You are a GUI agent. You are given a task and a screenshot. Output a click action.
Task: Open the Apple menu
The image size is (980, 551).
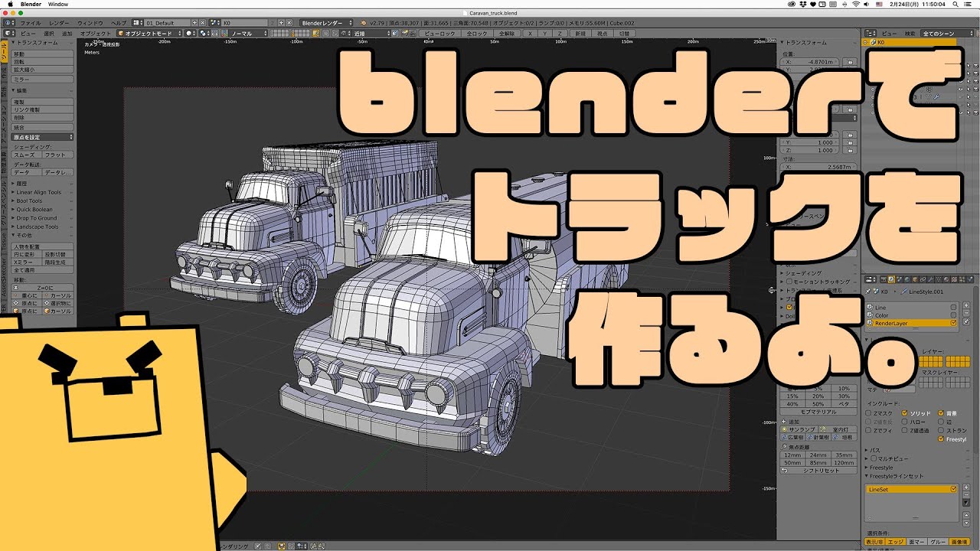point(10,4)
